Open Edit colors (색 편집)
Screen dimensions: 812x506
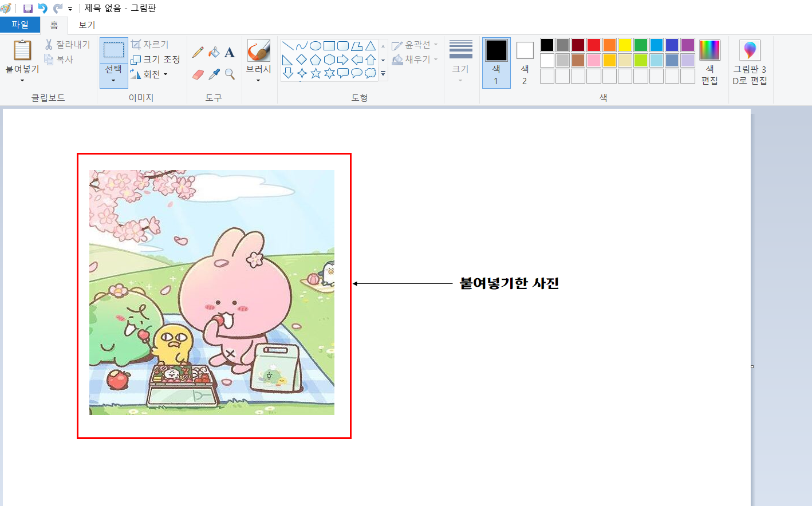709,62
